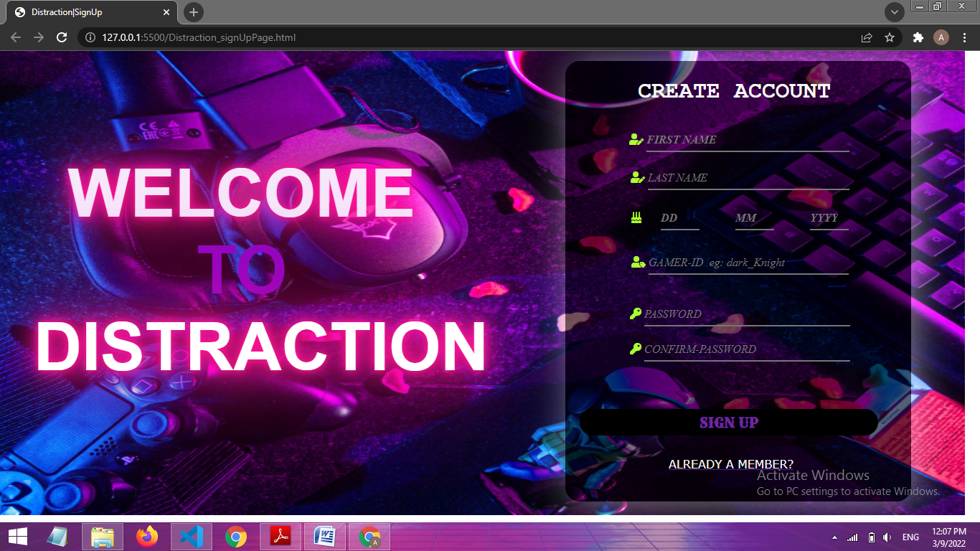Screen dimensions: 980x551
Task: Click the Gamer-ID input field
Action: [x=748, y=263]
